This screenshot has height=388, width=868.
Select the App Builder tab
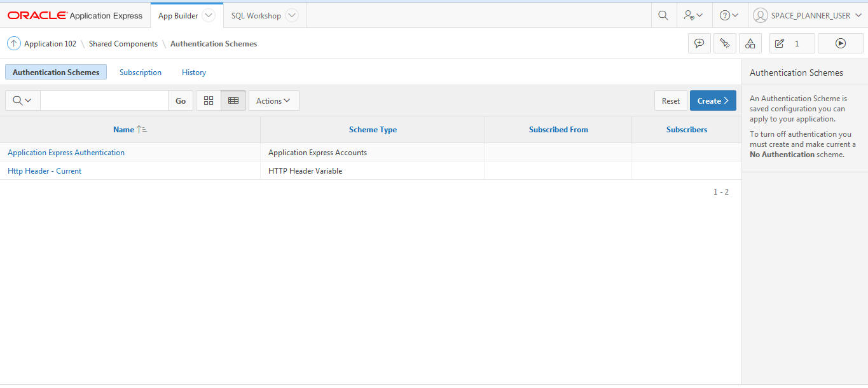[x=178, y=16]
